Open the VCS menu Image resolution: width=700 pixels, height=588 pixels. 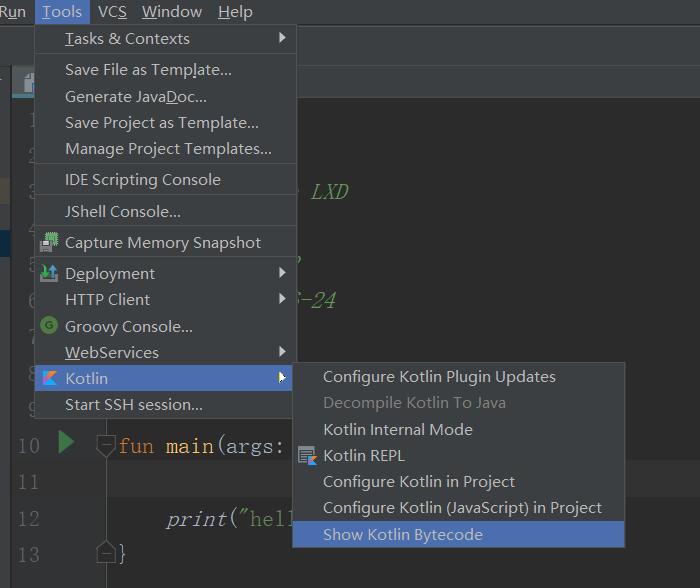[x=112, y=12]
